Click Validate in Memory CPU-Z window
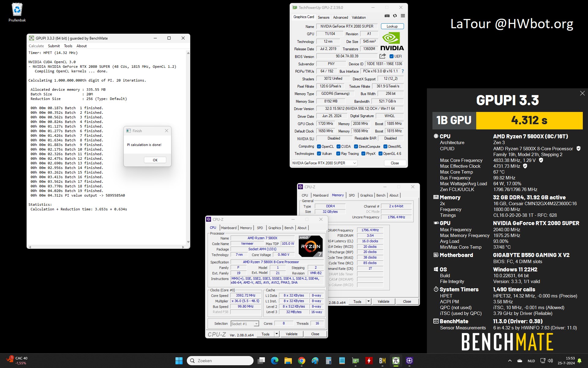This screenshot has height=368, width=588. coord(383,301)
